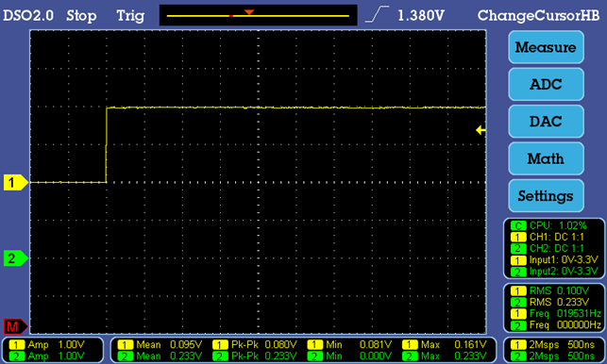Click channel 1 Mean 0.095V reading
The image size is (607, 364).
tap(160, 344)
